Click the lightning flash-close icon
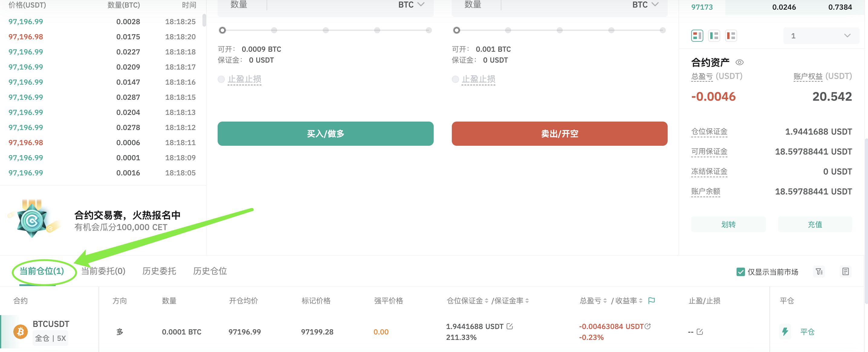The width and height of the screenshot is (868, 352). pyautogui.click(x=785, y=332)
